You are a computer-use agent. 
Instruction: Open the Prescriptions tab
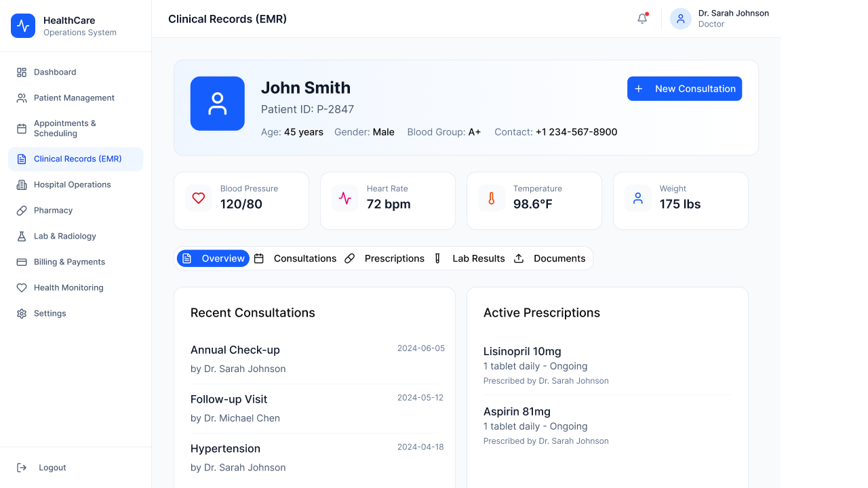pos(384,258)
